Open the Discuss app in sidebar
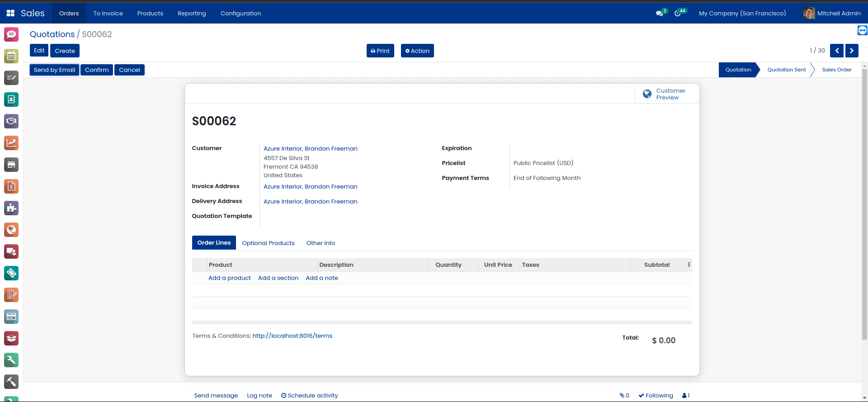Screen dimensions: 868x402 [x=11, y=34]
